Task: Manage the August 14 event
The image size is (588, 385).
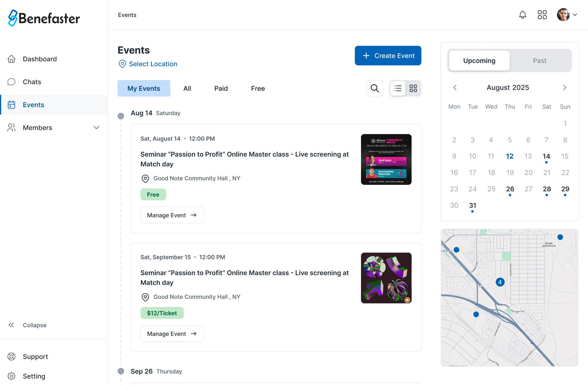Action: (172, 215)
